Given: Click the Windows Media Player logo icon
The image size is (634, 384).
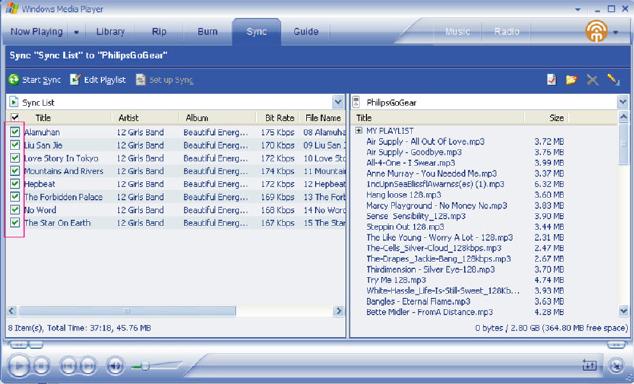Looking at the screenshot, I should 12,8.
